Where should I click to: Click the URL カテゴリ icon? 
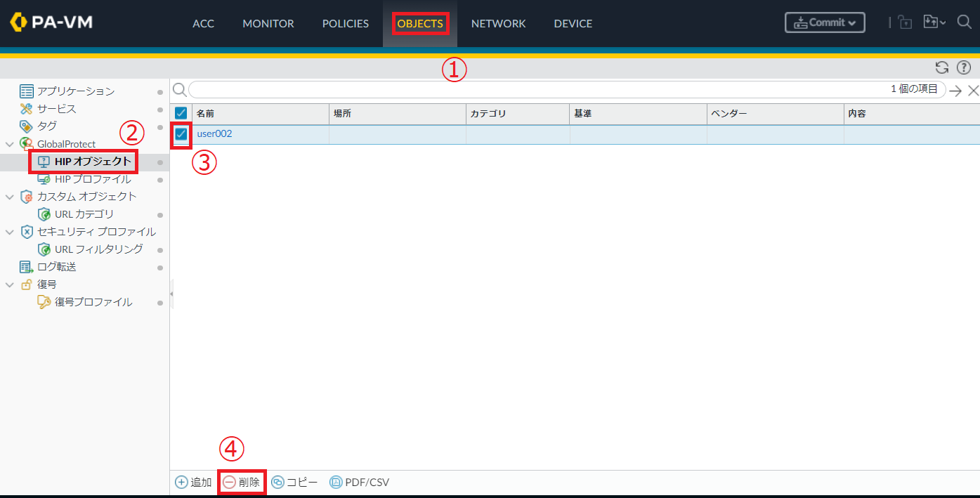point(44,214)
